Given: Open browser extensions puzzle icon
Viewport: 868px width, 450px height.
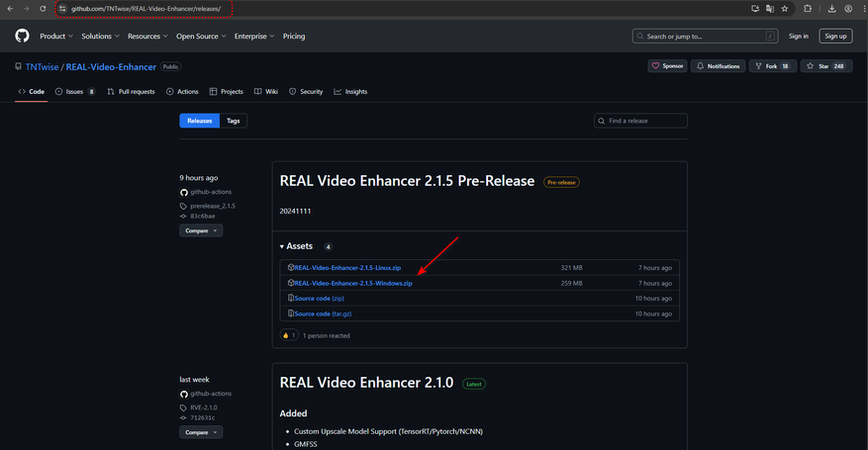Looking at the screenshot, I should click(x=808, y=9).
